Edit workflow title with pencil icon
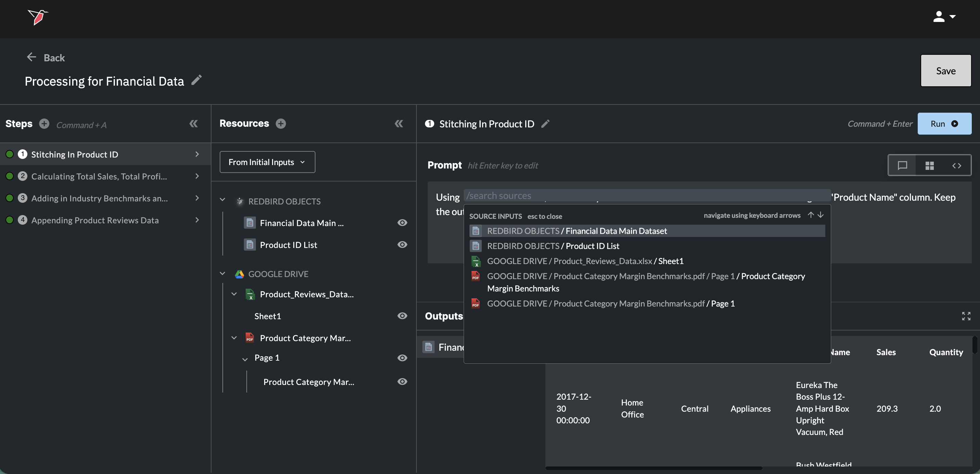The image size is (980, 474). tap(196, 80)
